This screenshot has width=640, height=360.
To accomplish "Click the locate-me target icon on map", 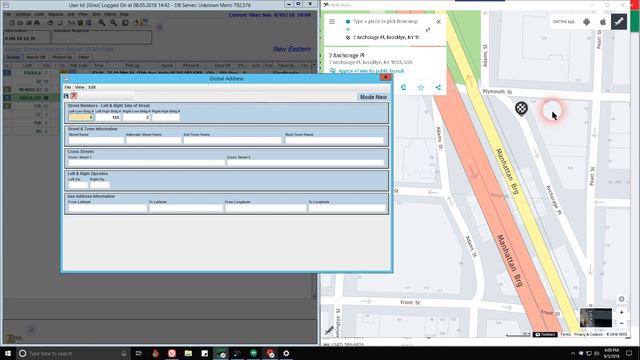I will (621, 299).
